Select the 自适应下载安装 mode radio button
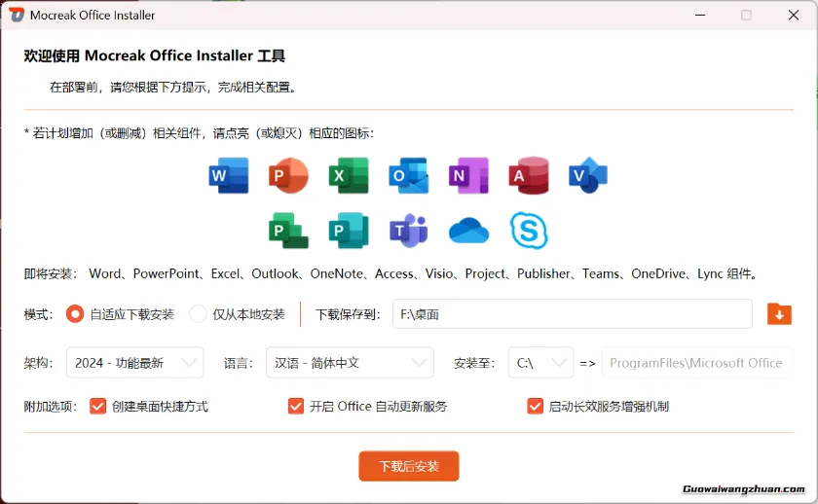 75,313
